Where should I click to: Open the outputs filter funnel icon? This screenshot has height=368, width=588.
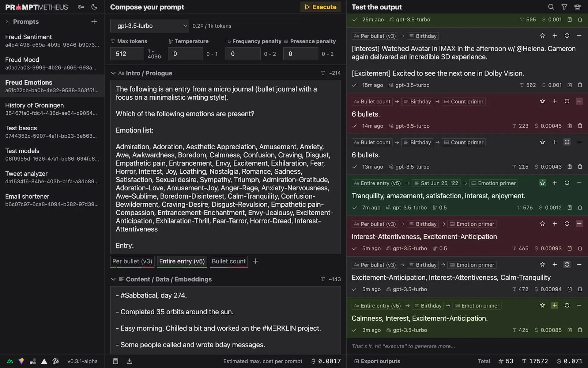[x=564, y=7]
